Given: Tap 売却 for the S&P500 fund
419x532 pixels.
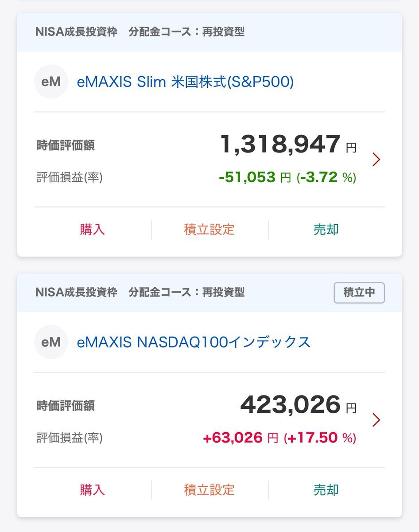Looking at the screenshot, I should click(x=326, y=230).
